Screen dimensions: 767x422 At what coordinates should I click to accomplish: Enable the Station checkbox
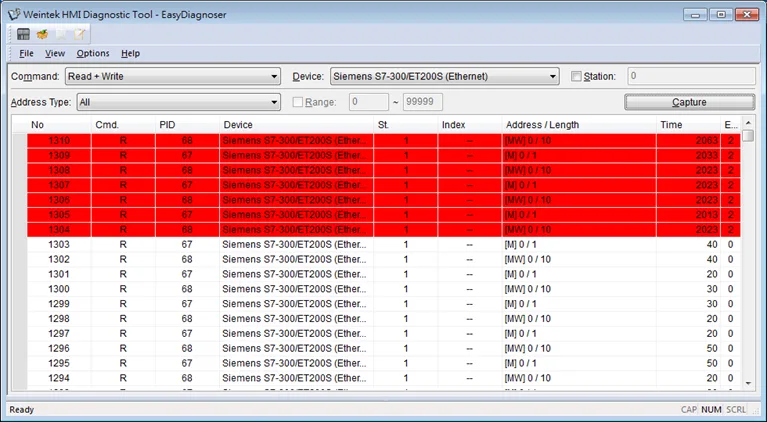[x=576, y=76]
